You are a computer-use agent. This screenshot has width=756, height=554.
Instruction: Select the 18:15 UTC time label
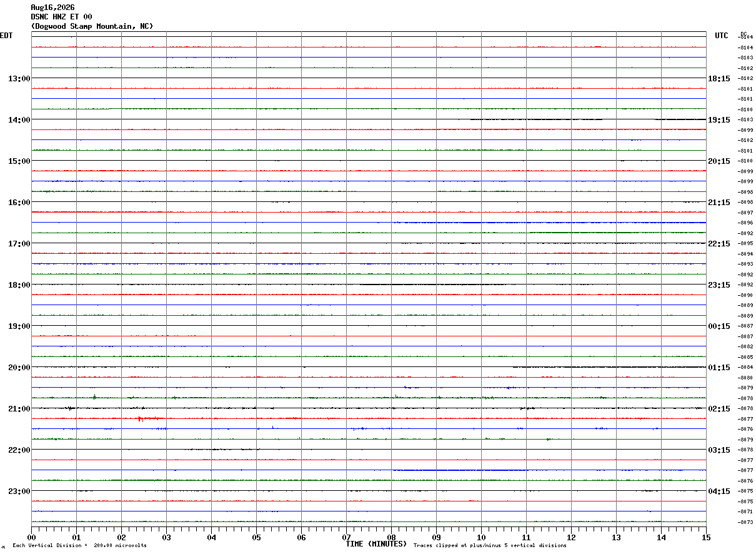point(719,78)
